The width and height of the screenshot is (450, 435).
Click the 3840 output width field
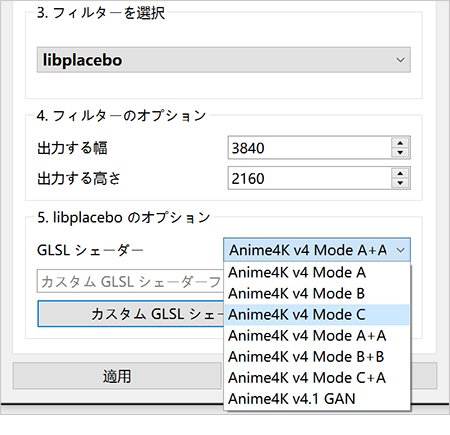click(309, 148)
